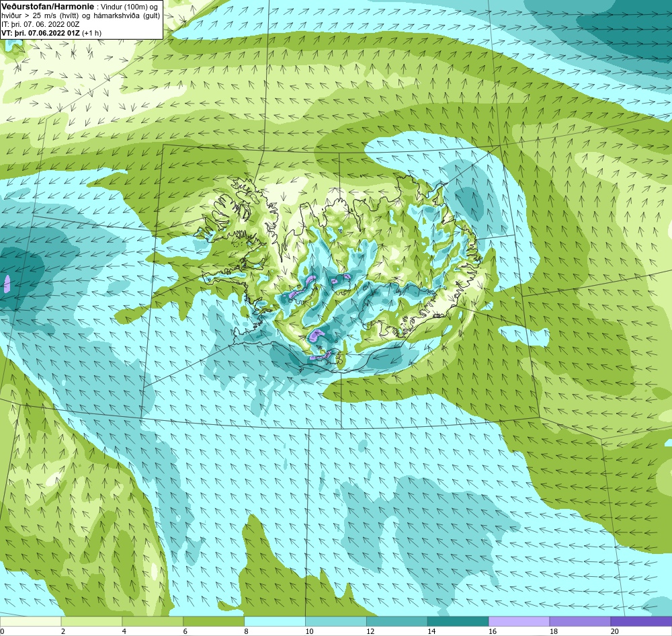Screen dimensions: 672x636
Task: Click the legend label '20'
Action: [615, 631]
